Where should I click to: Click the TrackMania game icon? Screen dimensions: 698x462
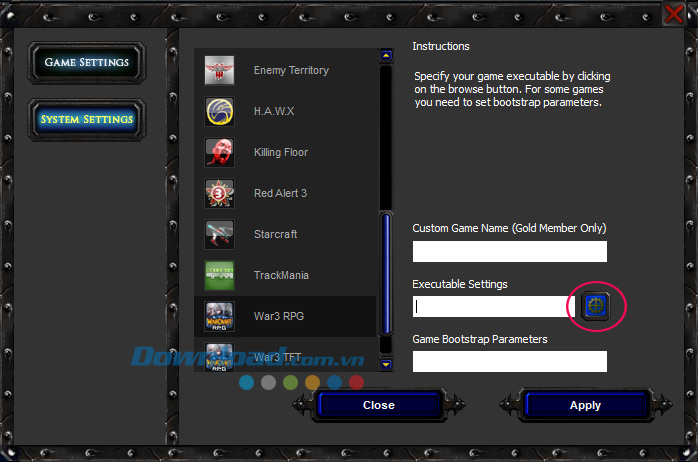pos(219,275)
